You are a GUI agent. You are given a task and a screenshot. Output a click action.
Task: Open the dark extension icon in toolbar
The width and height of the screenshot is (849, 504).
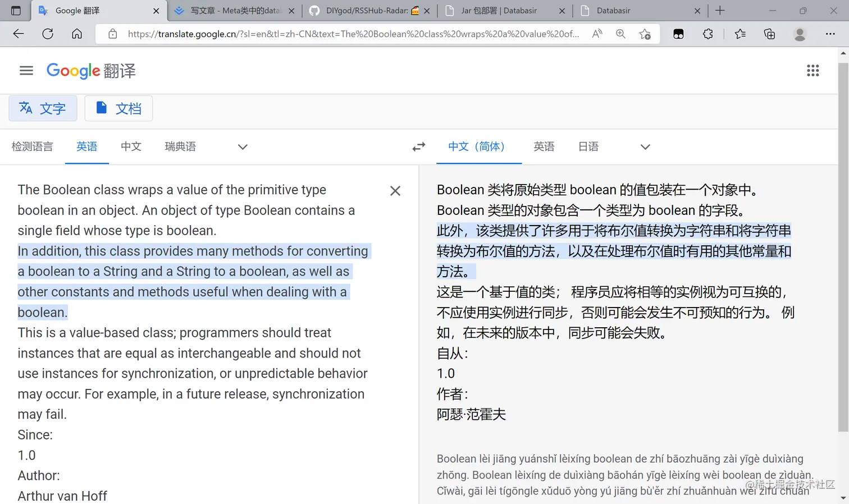coord(678,34)
